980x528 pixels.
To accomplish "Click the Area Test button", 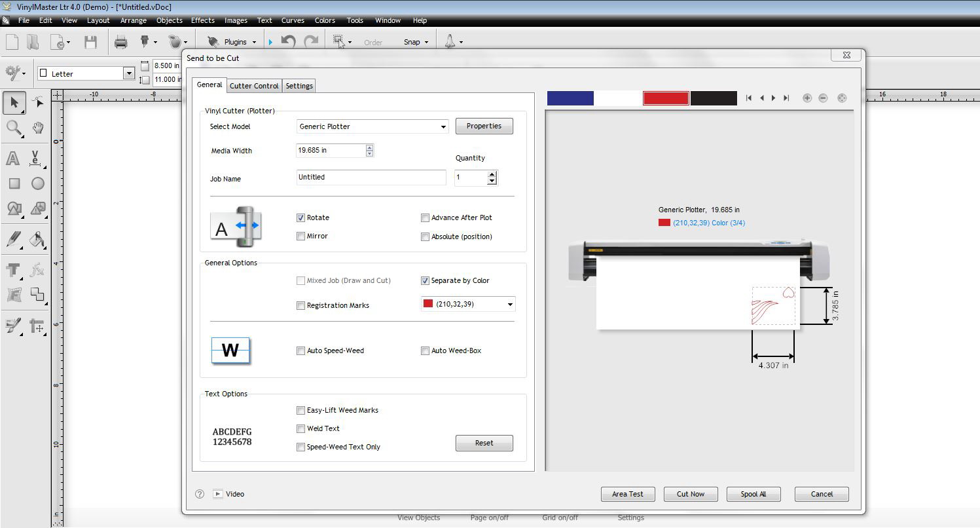I will click(628, 494).
